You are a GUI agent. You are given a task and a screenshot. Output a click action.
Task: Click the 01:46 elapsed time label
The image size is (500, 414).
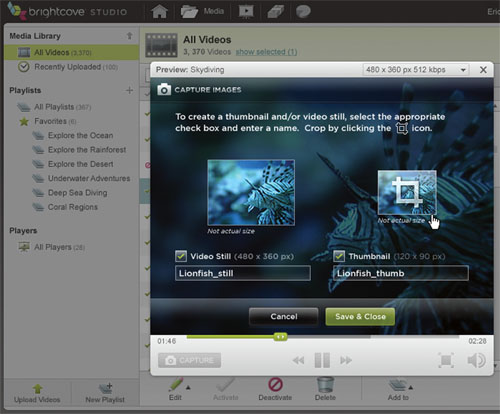click(x=167, y=341)
